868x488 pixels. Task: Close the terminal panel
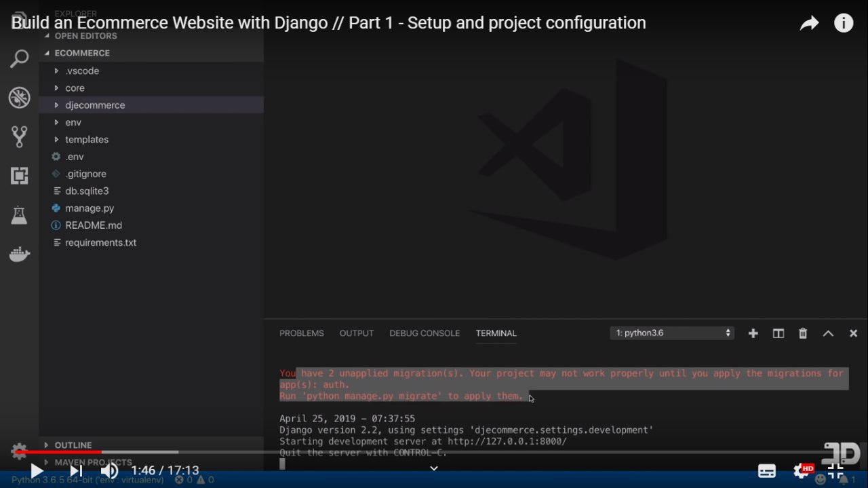click(853, 333)
